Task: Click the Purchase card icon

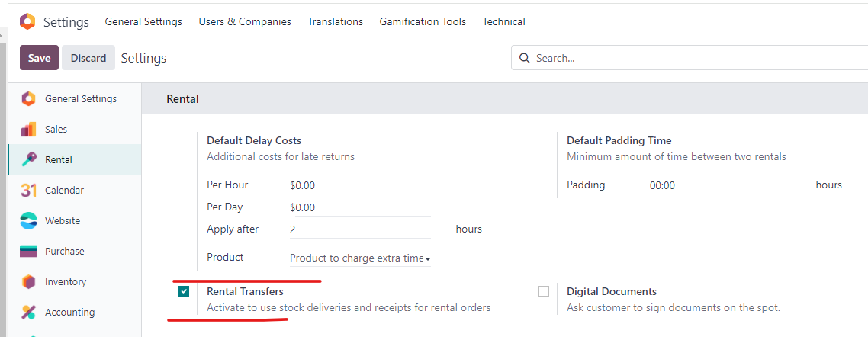Action: (28, 252)
